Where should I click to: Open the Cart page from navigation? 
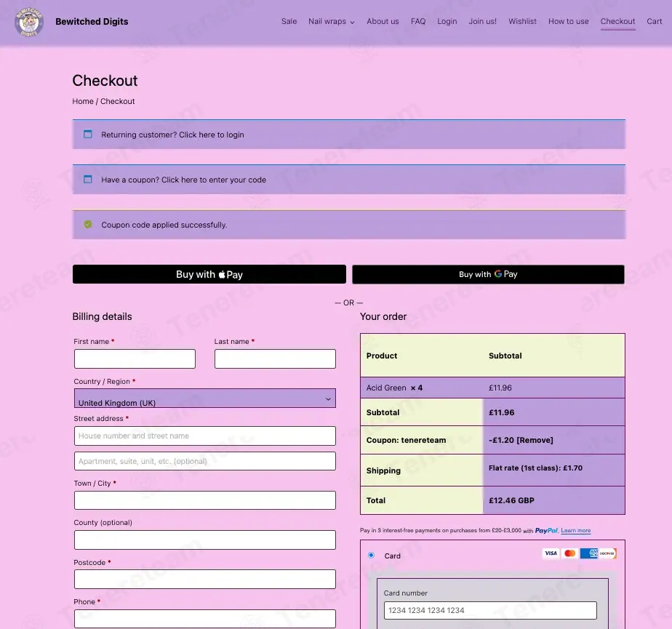[x=654, y=22]
